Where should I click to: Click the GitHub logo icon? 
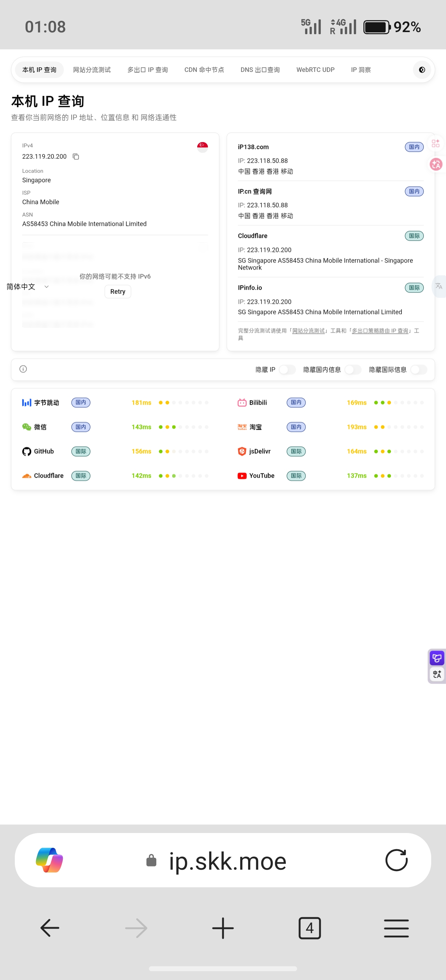coord(27,451)
